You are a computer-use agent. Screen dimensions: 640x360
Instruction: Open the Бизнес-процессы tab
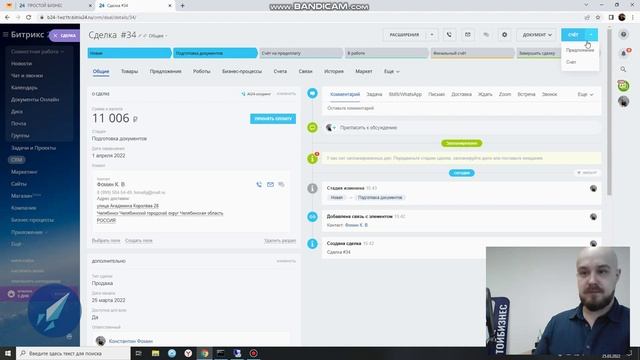pyautogui.click(x=242, y=71)
